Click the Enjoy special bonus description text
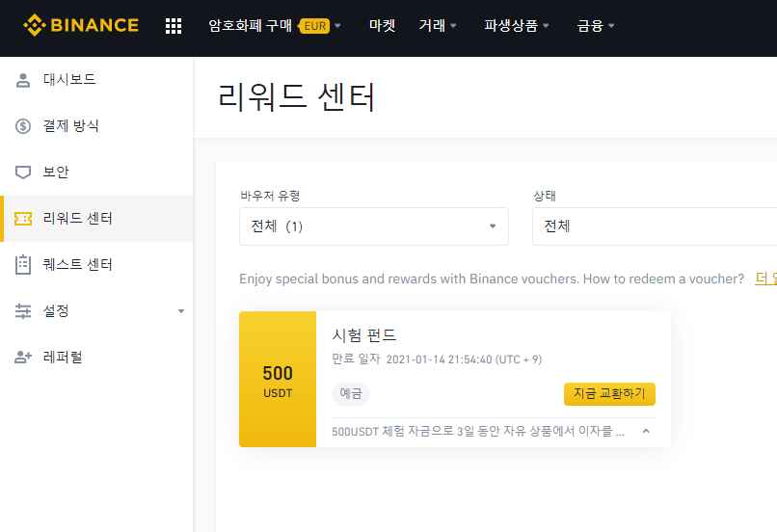777x532 pixels. tap(492, 279)
